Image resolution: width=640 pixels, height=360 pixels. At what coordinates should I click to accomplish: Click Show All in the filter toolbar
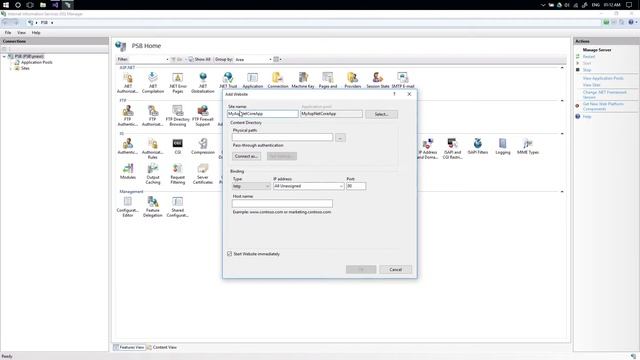point(200,60)
